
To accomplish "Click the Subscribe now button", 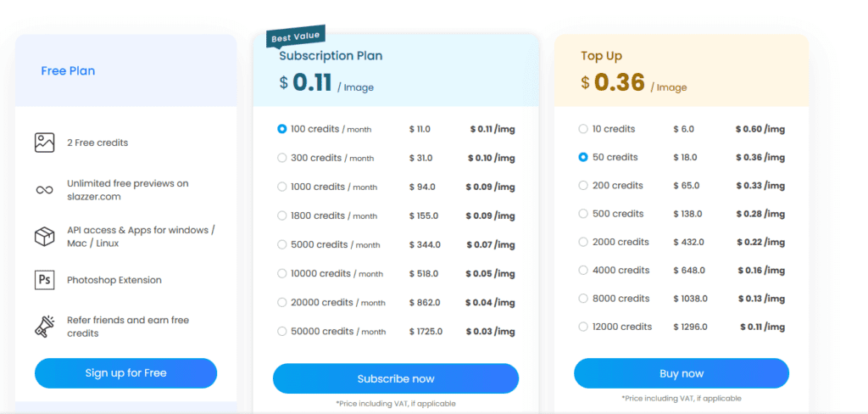I will pyautogui.click(x=395, y=378).
